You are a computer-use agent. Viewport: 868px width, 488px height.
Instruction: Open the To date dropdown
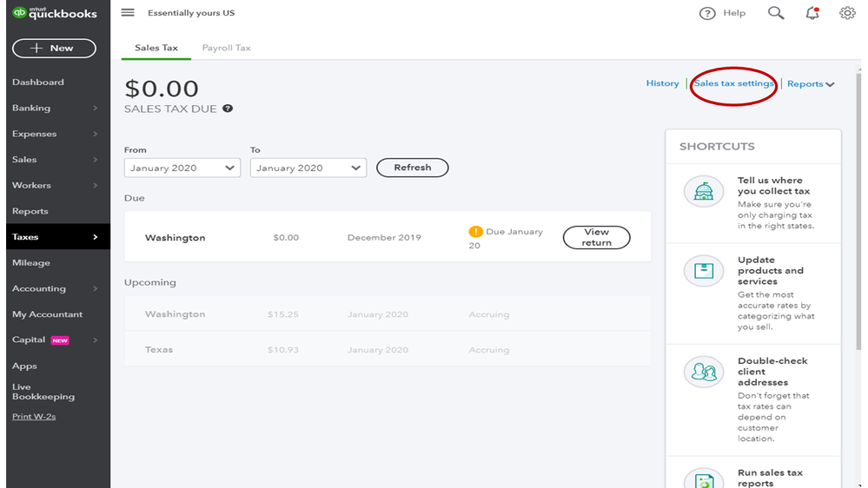pyautogui.click(x=308, y=168)
